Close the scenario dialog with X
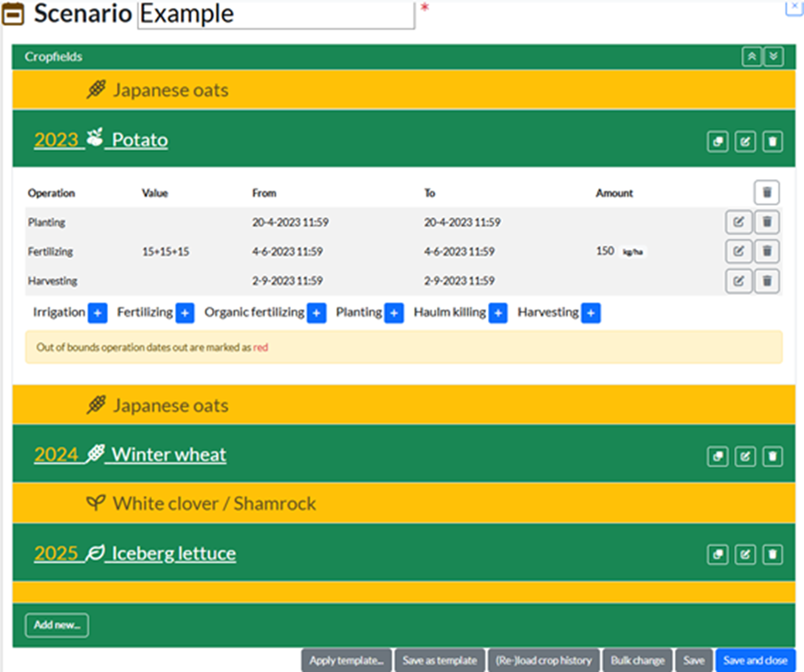Screen dimensions: 804x672 tap(794, 8)
